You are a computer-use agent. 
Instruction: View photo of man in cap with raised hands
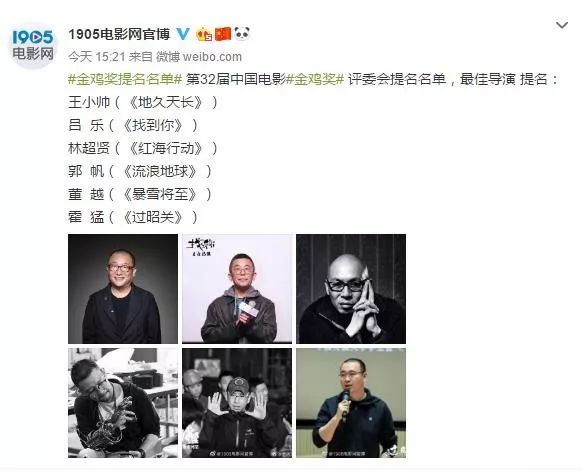[x=237, y=403]
